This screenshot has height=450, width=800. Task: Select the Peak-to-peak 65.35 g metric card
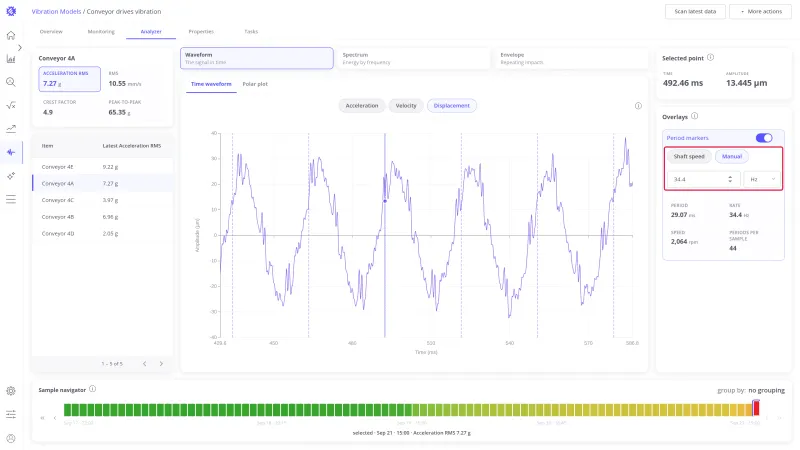click(x=135, y=108)
